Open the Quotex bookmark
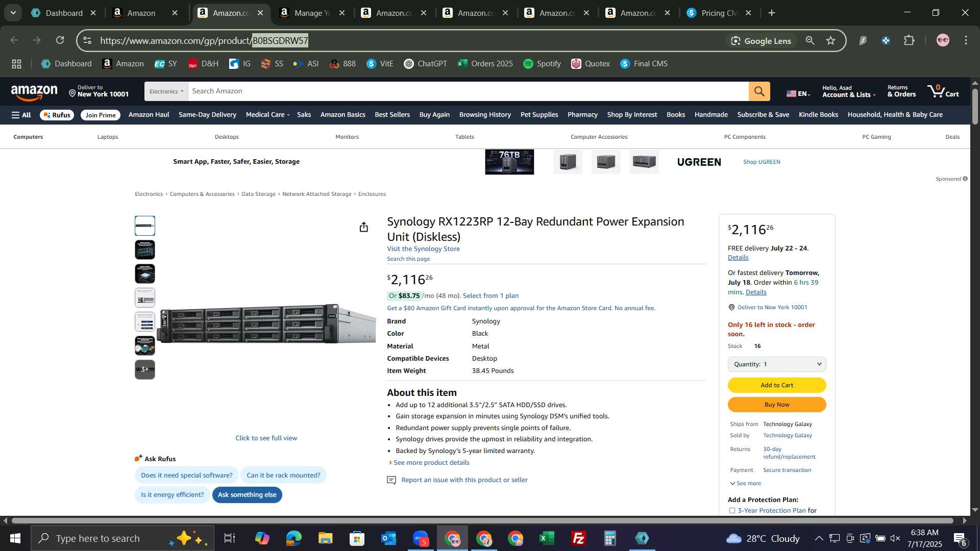The image size is (980, 551). click(591, 64)
